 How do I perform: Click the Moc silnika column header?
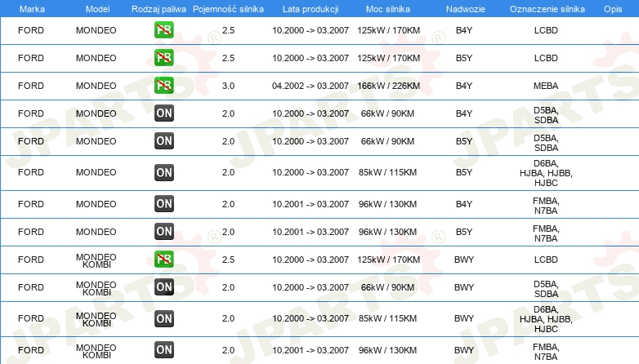[x=387, y=9]
